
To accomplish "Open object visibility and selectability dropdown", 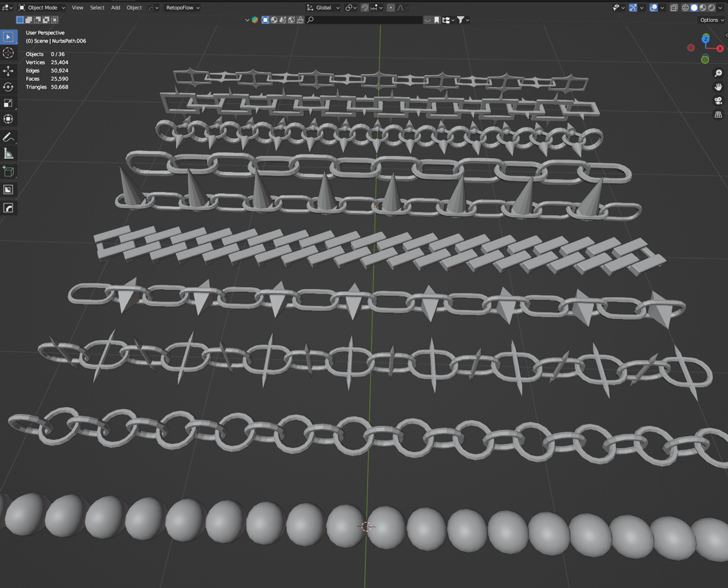I will pyautogui.click(x=619, y=8).
